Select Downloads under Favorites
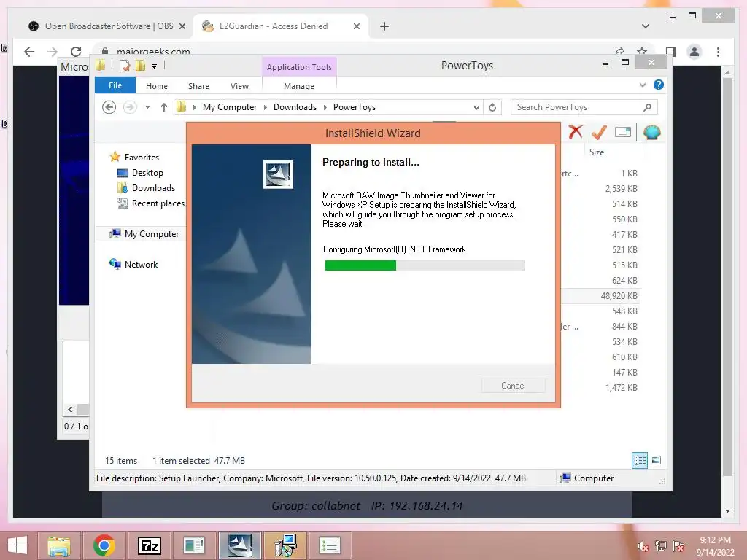747x560 pixels. click(153, 188)
